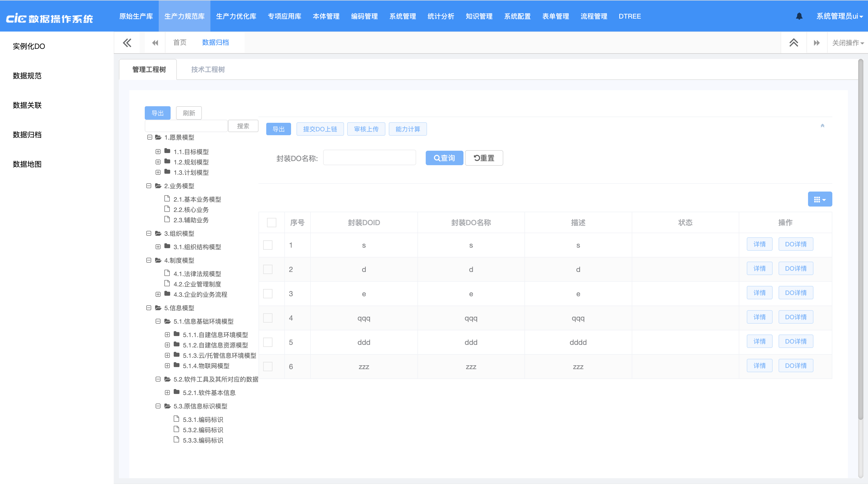Switch to the 技术工程树 tab
This screenshot has width=868, height=502.
pyautogui.click(x=208, y=70)
